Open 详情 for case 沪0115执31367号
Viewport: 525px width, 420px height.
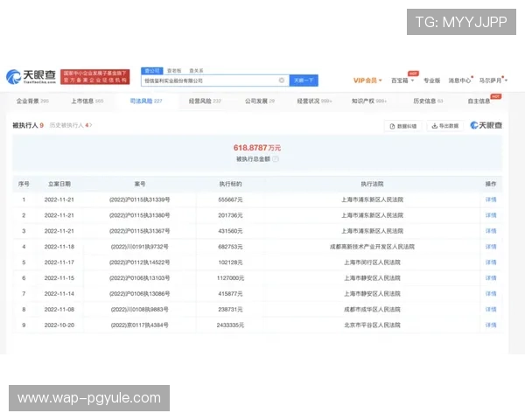[x=491, y=231]
